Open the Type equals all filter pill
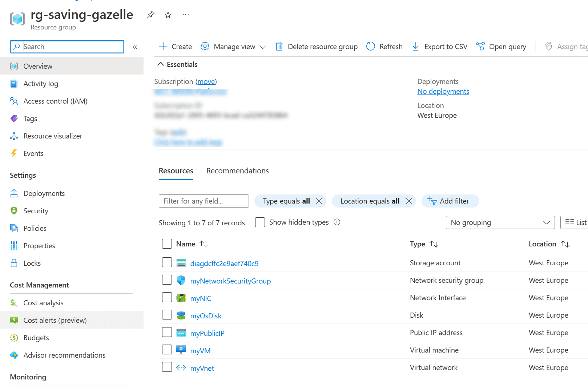Image resolution: width=588 pixels, height=386 pixels. tap(286, 201)
